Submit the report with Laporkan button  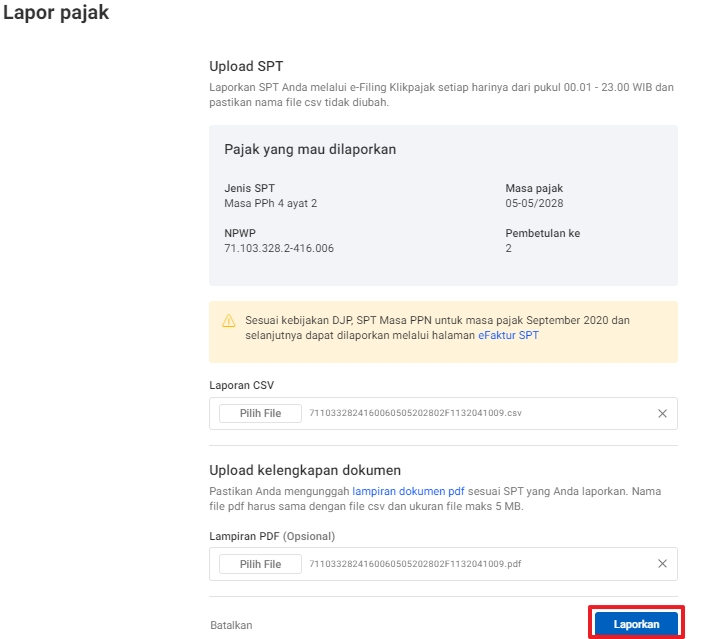[x=636, y=624]
